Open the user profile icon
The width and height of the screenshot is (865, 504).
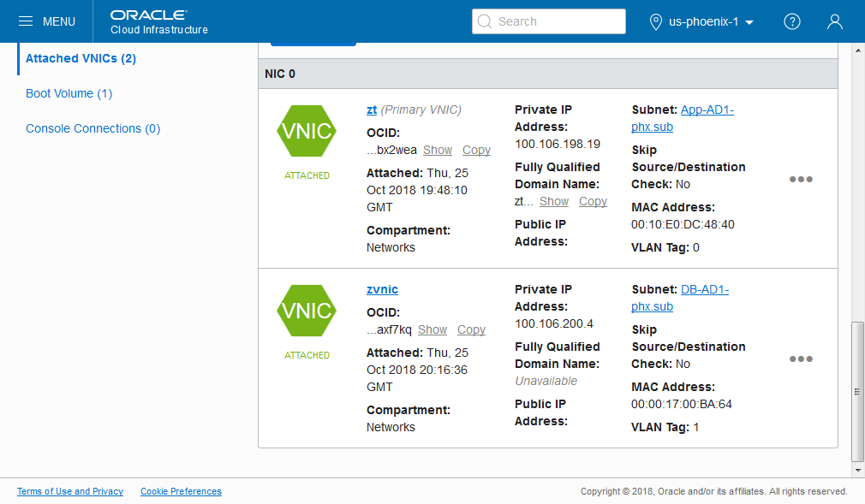(x=835, y=21)
